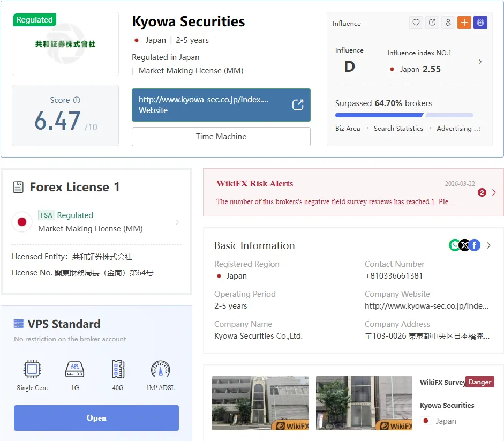Click the Forex License document icon
Screen dimensions: 504x441
pos(18,187)
